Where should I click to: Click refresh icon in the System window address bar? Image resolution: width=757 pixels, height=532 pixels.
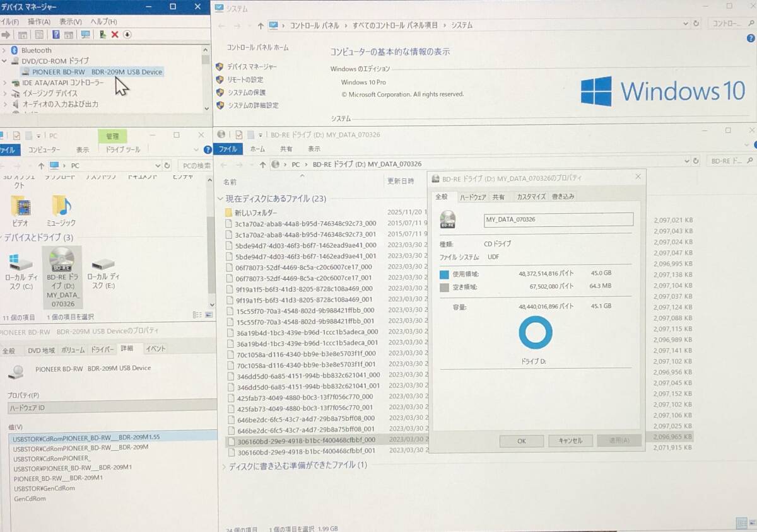click(696, 24)
